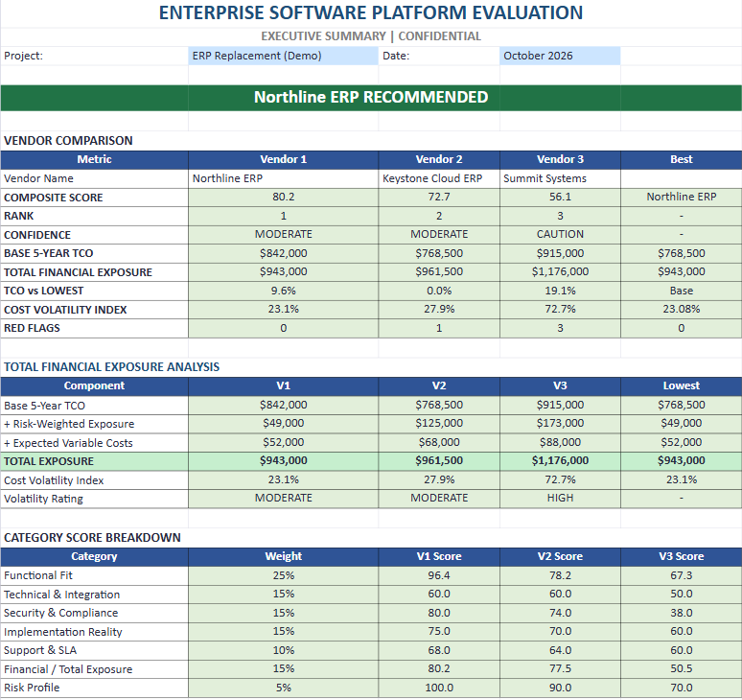Click the 'Weight' column header
The image size is (742, 700).
(283, 556)
